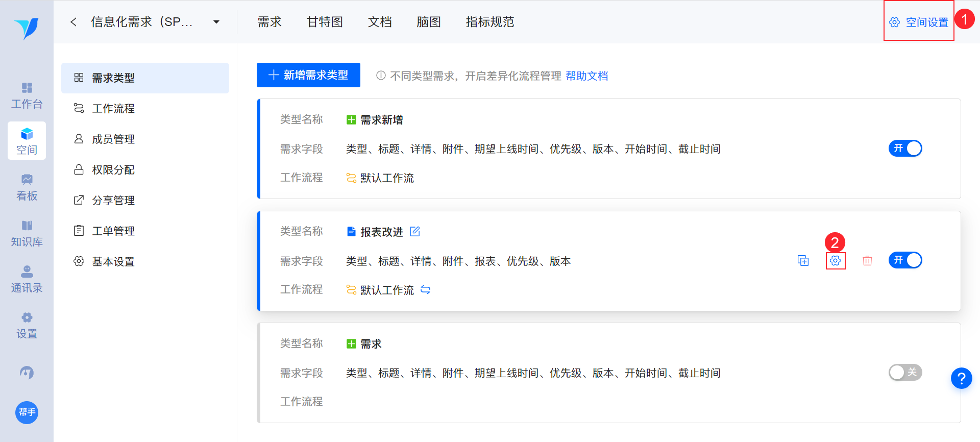Click 默认工作流 in the 报表改进 card

tap(387, 290)
